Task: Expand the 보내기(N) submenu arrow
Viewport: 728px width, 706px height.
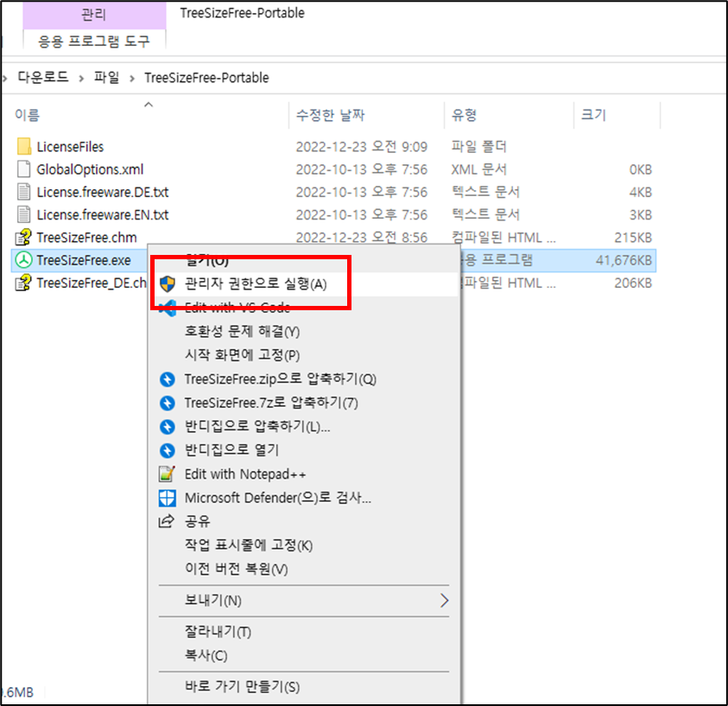Action: click(x=445, y=601)
